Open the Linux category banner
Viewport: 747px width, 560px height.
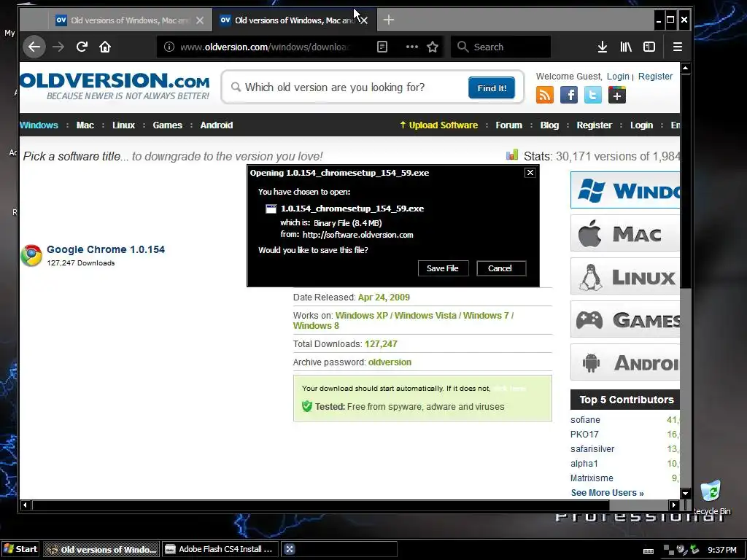pyautogui.click(x=625, y=276)
